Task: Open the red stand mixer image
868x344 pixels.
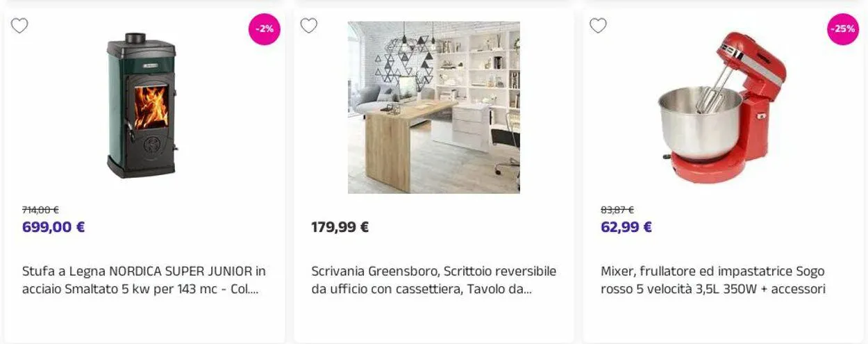Action: click(x=722, y=107)
